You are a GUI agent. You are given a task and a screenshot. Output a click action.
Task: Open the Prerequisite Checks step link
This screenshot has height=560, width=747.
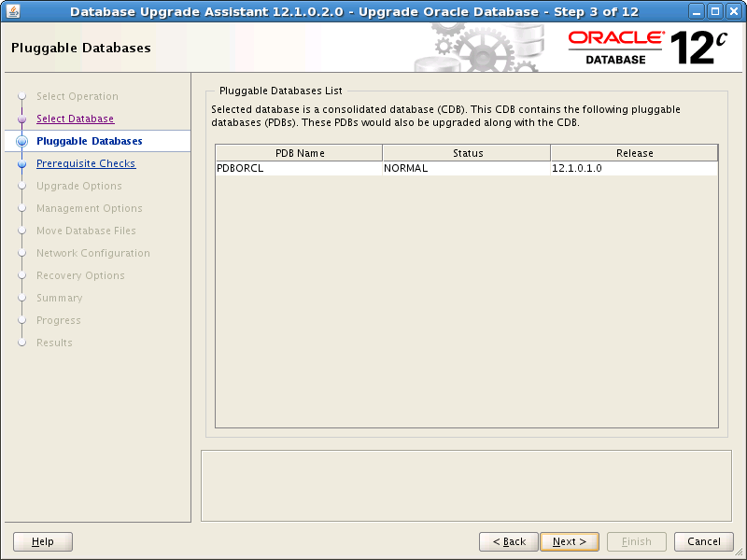coord(86,163)
